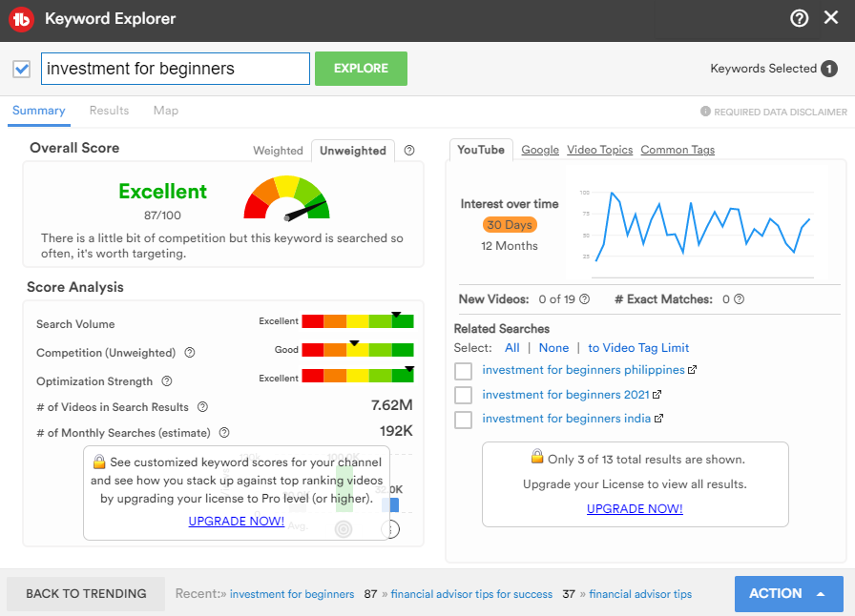Check 'investment for beginners 2021' checkbox
Image resolution: width=855 pixels, height=616 pixels.
(x=463, y=395)
